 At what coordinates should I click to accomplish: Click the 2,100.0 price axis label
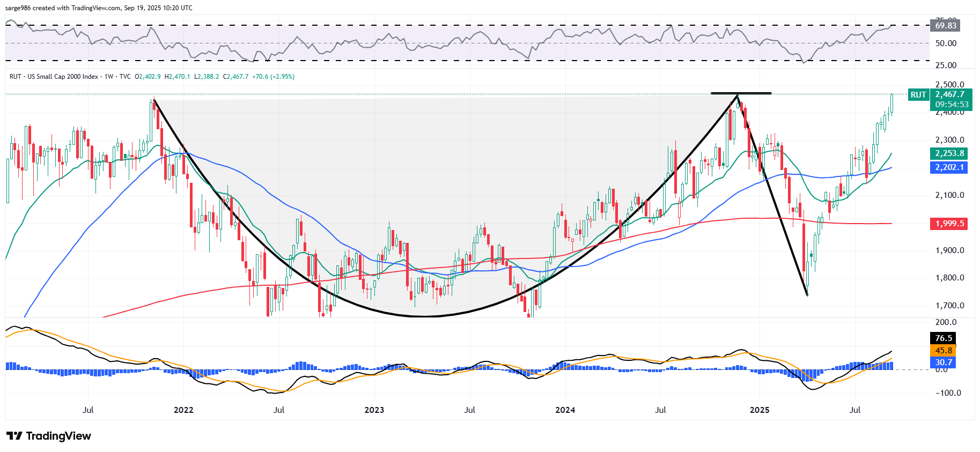coord(949,195)
